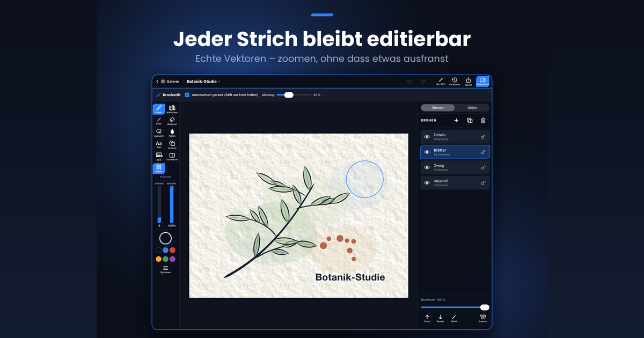Duplicate the layer via copy icon

[x=470, y=121]
